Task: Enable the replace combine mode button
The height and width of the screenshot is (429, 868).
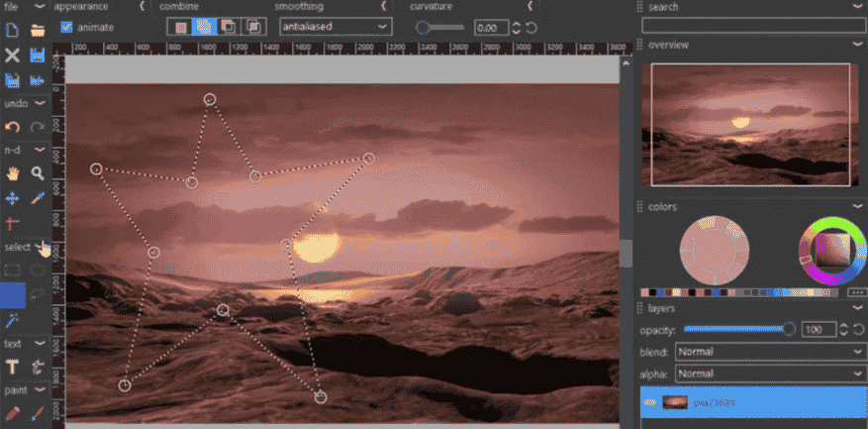Action: pyautogui.click(x=180, y=27)
